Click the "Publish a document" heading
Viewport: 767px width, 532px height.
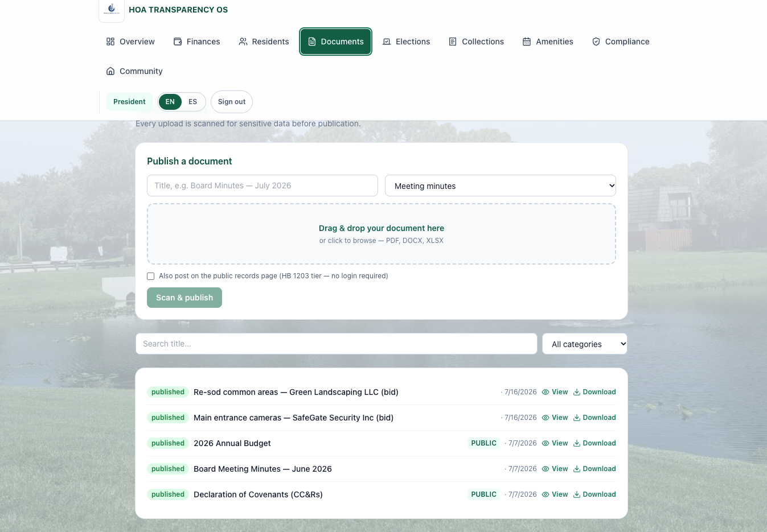point(190,161)
